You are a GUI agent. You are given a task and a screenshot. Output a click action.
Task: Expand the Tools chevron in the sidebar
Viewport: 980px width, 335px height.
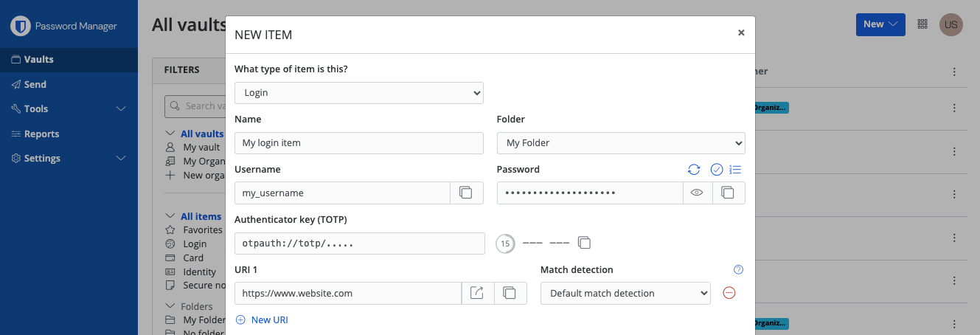click(x=122, y=108)
